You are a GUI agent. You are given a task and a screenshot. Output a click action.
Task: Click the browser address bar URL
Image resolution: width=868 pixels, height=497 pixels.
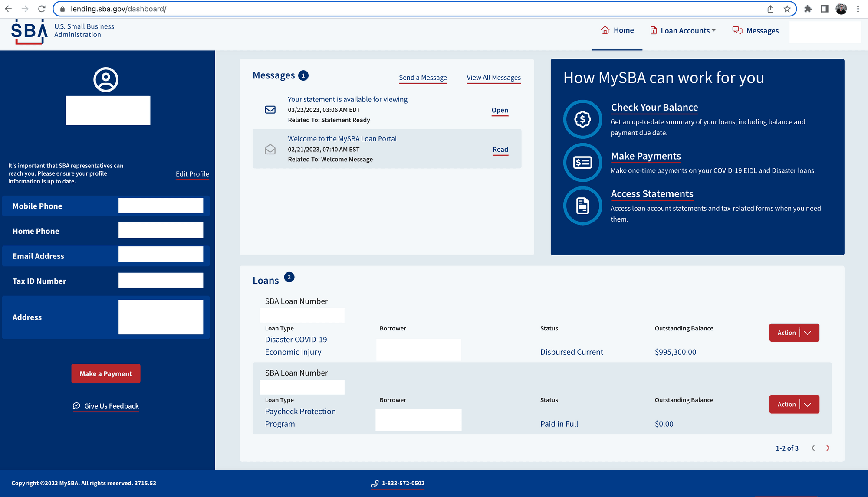click(x=118, y=9)
